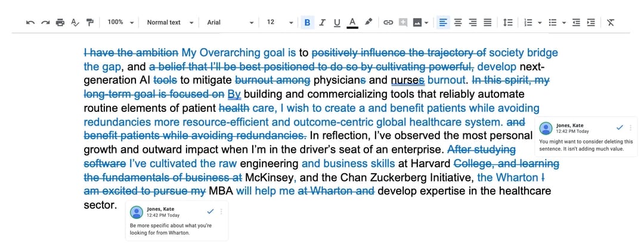The height and width of the screenshot is (247, 644).
Task: Increase paragraph indent
Action: (x=591, y=23)
